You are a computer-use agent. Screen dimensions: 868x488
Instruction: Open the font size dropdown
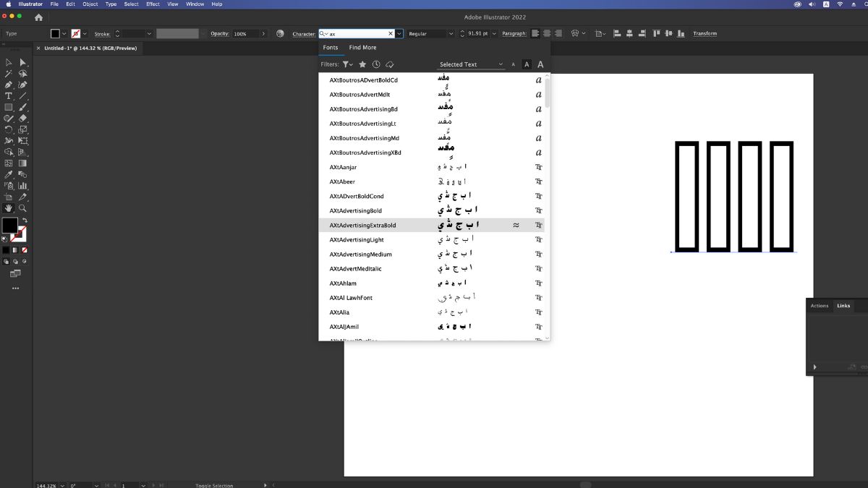[x=495, y=33]
